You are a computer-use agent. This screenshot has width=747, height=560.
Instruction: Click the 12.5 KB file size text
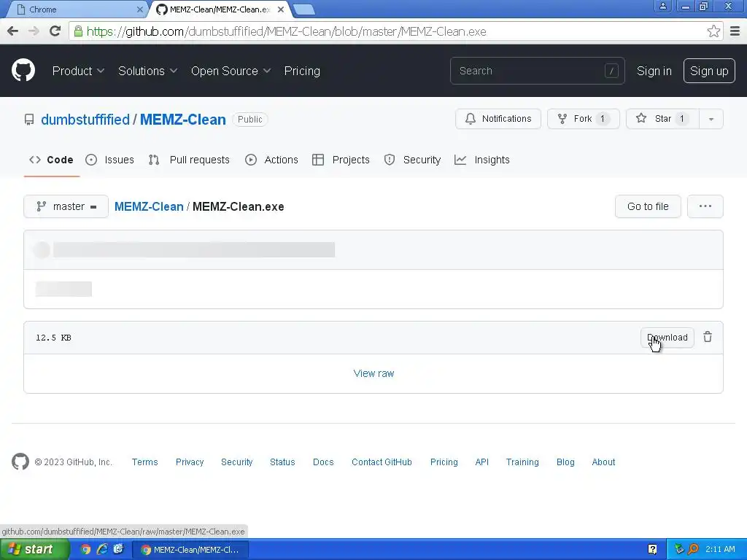coord(53,338)
